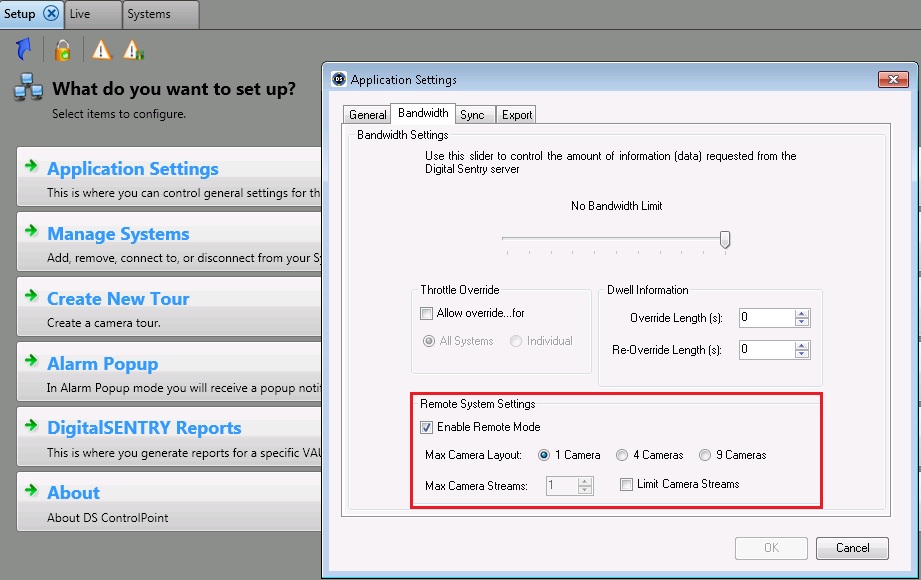This screenshot has height=580, width=921.
Task: Click the blue curved arrow toolbar icon
Action: (25, 49)
